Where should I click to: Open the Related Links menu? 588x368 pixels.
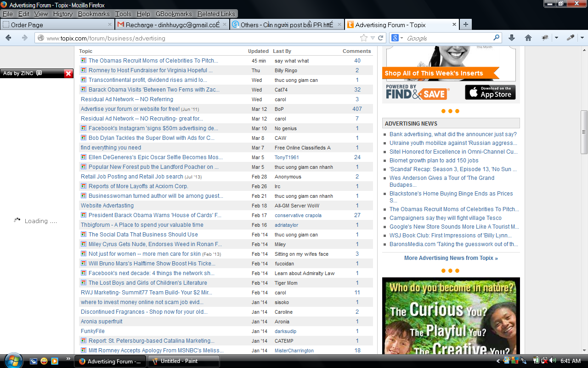tap(216, 14)
